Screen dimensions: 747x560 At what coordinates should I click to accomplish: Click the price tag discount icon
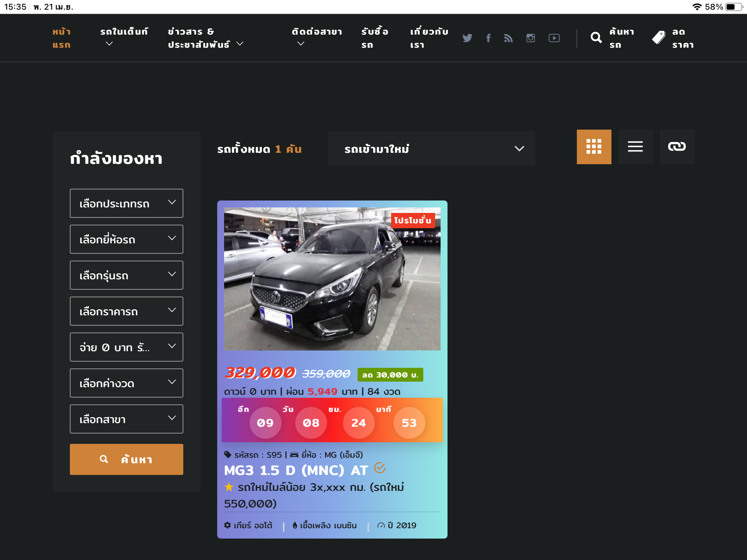[x=659, y=37]
